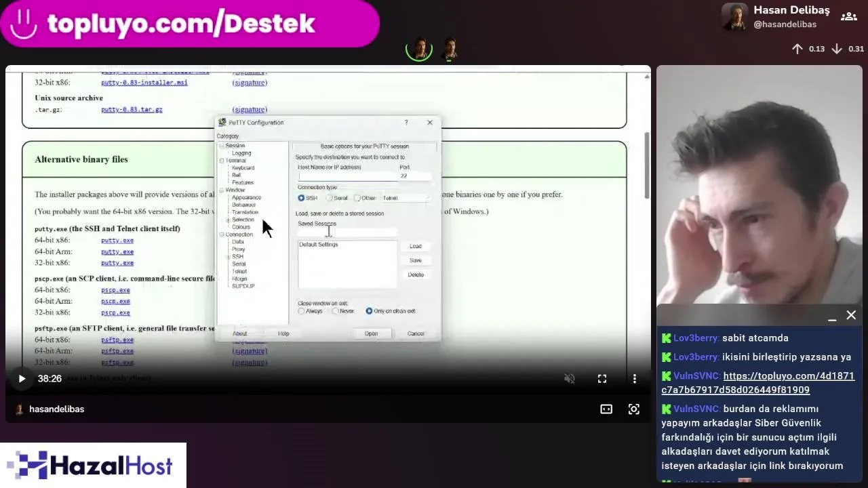Select the second participant avatar at top center
This screenshot has width=868, height=488.
click(450, 49)
